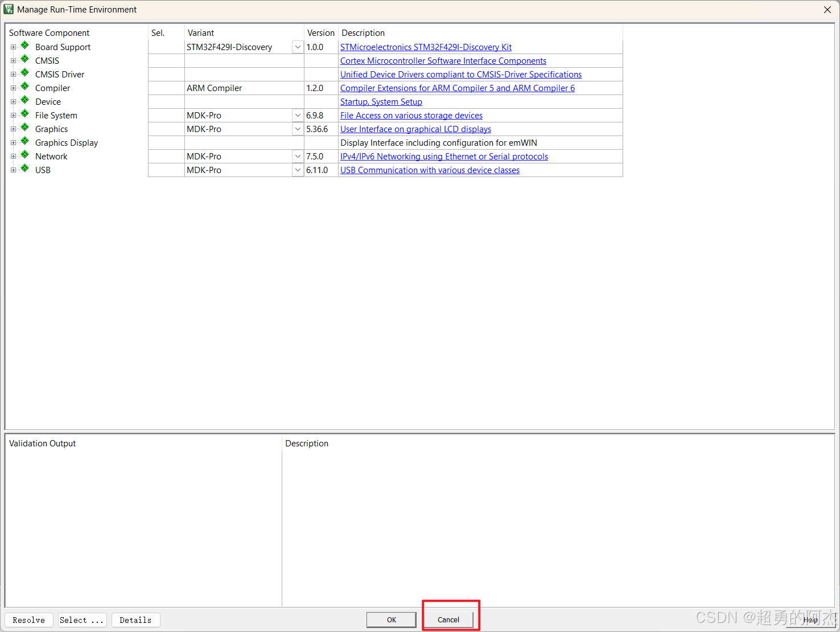
Task: Expand the Graphics Display tree node
Action: point(13,143)
